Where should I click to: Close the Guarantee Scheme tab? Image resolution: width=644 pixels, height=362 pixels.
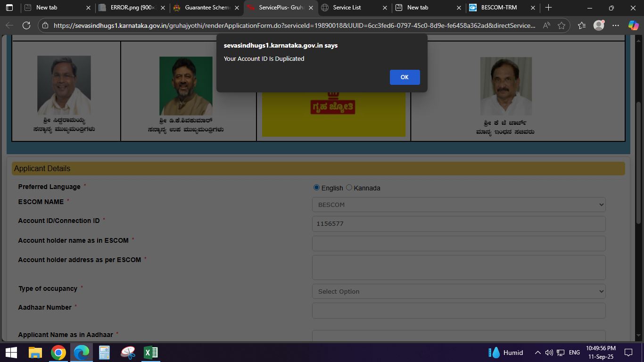(x=237, y=8)
